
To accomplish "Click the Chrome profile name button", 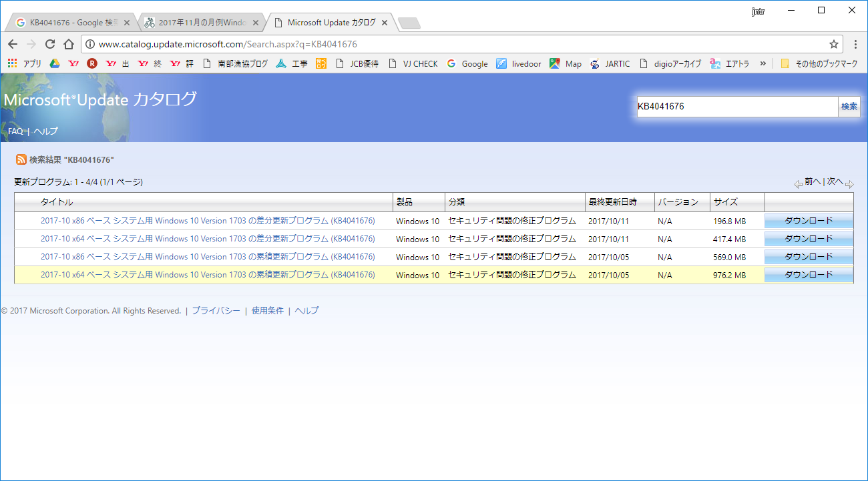I will [758, 11].
